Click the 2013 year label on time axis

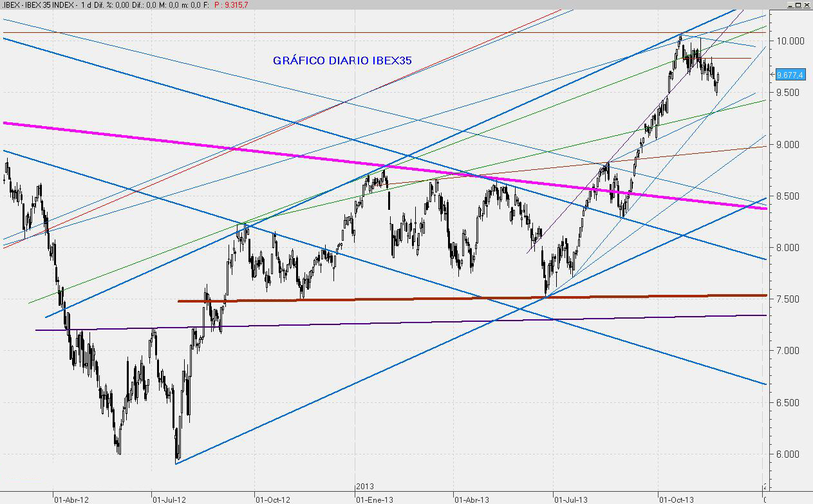(x=364, y=487)
